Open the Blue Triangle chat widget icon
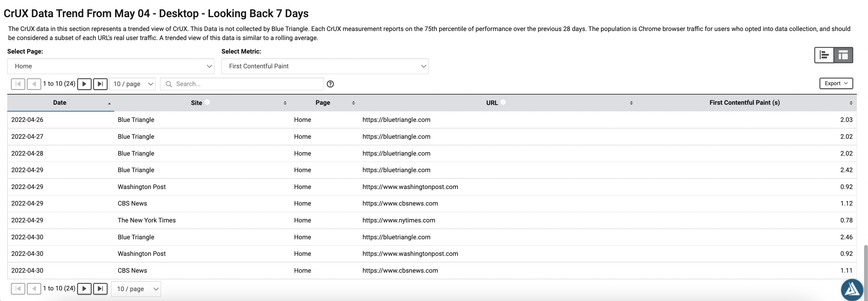The height and width of the screenshot is (301, 868). tap(852, 290)
